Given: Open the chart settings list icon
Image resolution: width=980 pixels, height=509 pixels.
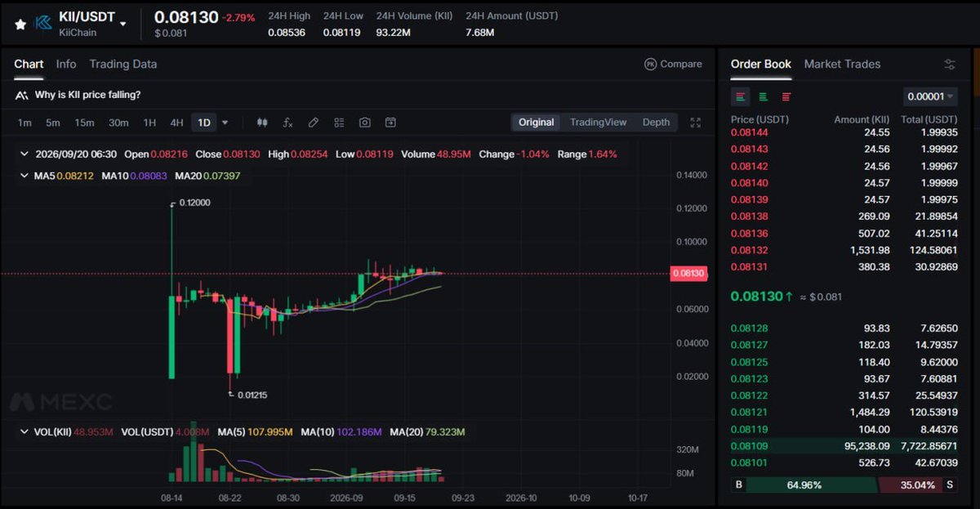Looking at the screenshot, I should coord(339,123).
